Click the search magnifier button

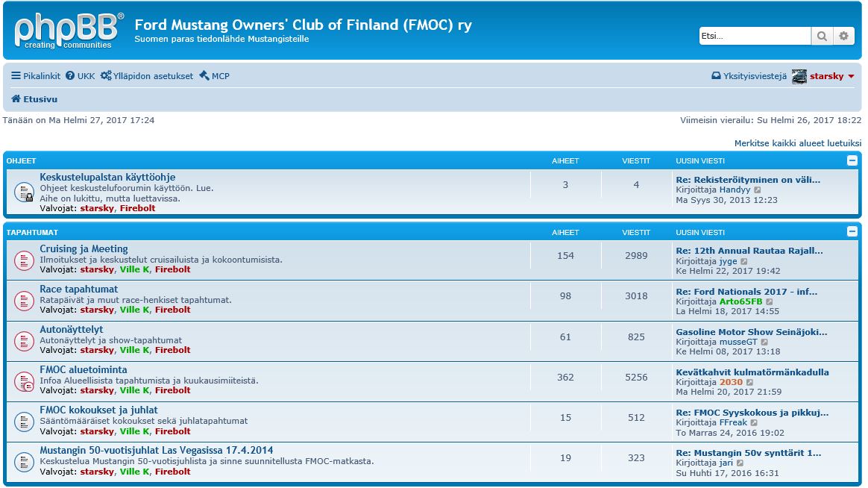822,36
